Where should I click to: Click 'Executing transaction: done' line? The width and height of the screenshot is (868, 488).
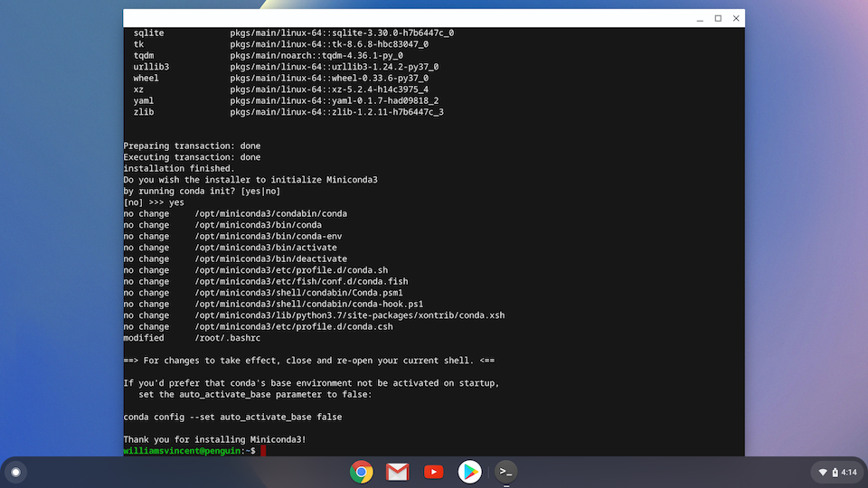coord(192,157)
